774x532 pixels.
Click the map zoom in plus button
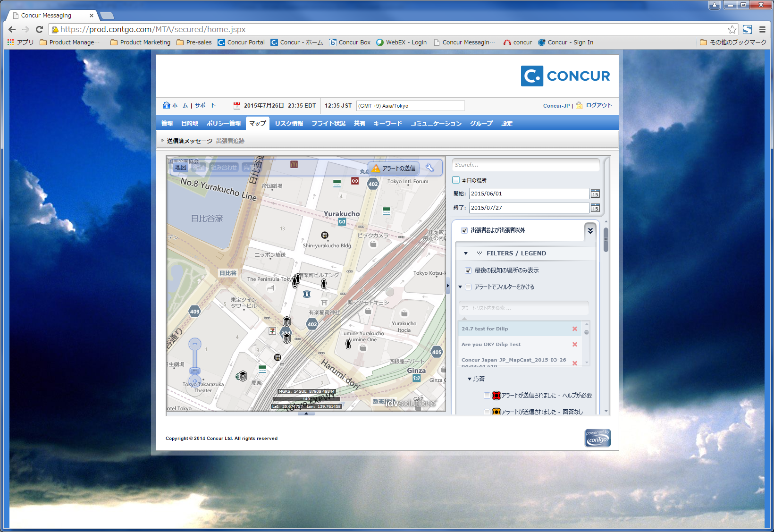pyautogui.click(x=194, y=380)
